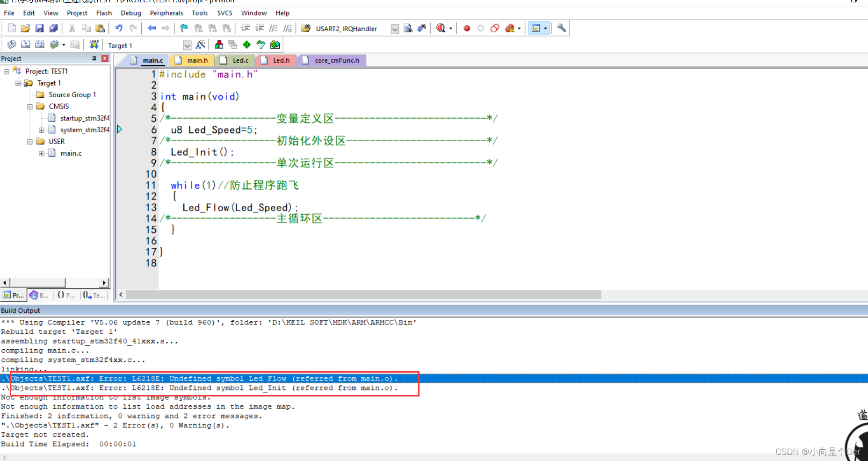
Task: Select the startup_stm32f4 file
Action: (85, 118)
